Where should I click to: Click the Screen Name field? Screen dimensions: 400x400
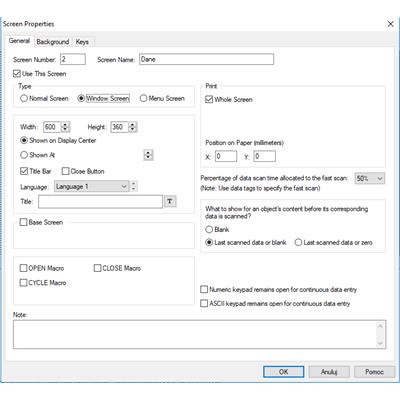tap(207, 59)
